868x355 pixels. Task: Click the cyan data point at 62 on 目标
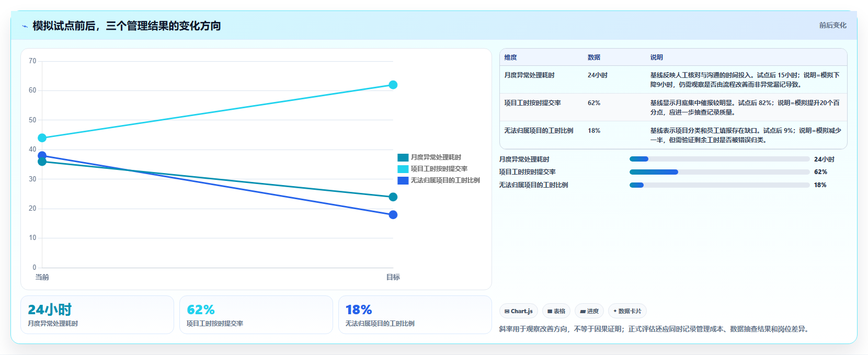(x=393, y=85)
